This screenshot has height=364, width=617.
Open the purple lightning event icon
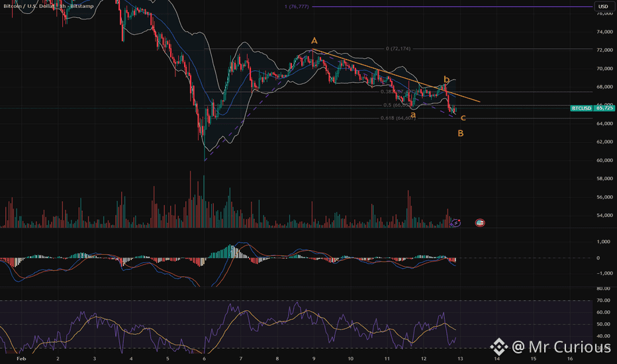tap(455, 223)
